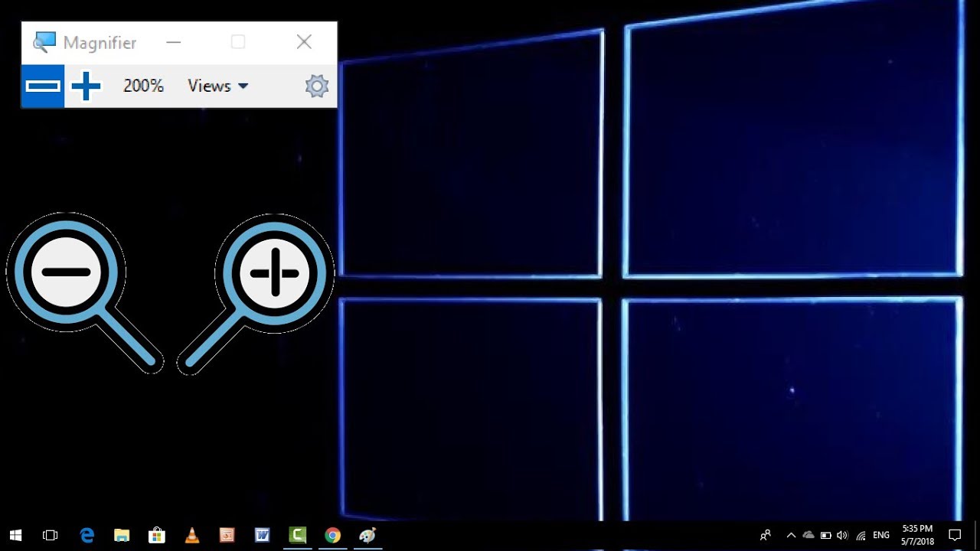This screenshot has height=551, width=980.
Task: Open the Windows Start menu
Action: [x=15, y=536]
